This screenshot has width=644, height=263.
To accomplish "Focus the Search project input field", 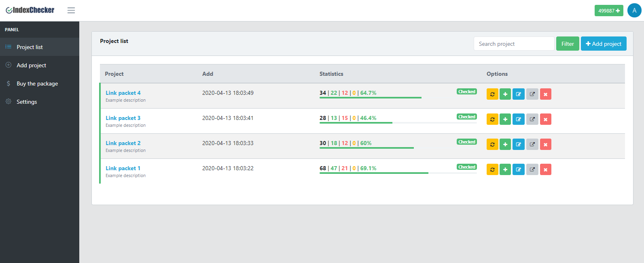I will coord(514,44).
